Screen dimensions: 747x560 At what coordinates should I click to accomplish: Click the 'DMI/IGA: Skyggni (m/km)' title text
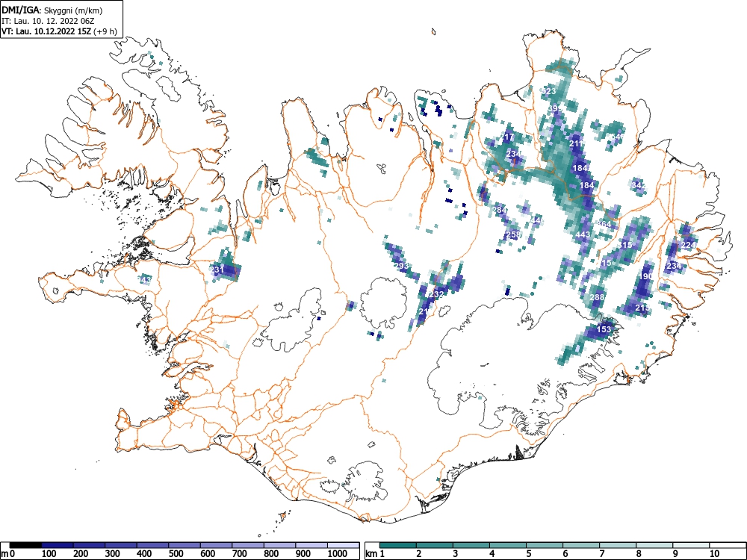[52, 10]
